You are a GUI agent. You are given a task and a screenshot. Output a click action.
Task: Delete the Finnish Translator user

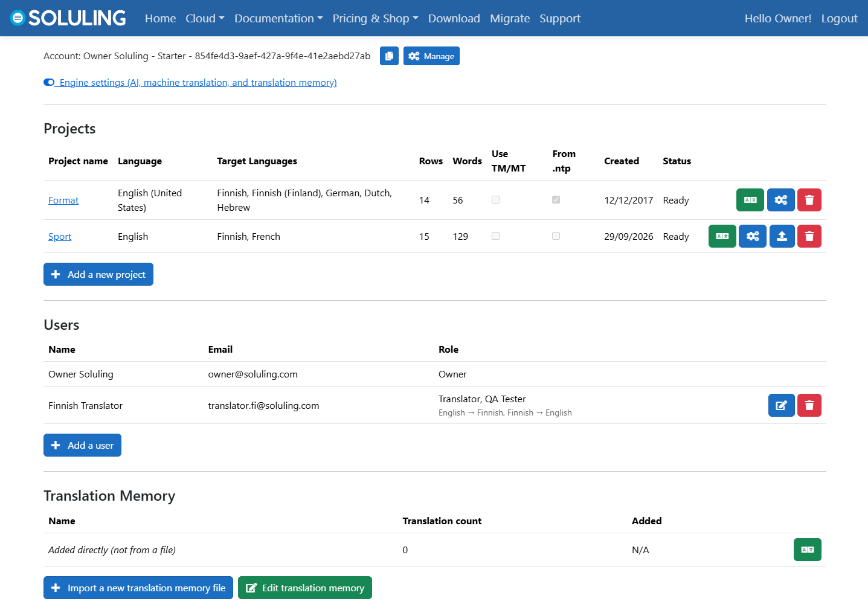point(809,405)
